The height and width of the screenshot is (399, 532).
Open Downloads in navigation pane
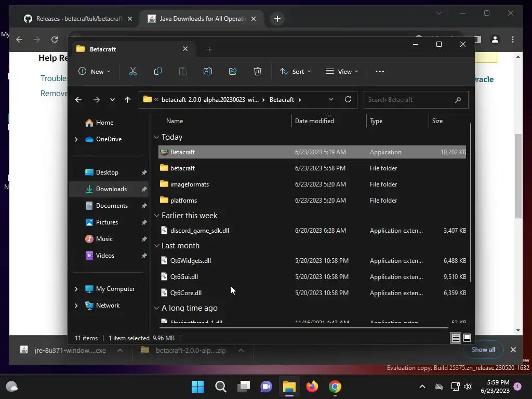coord(109,189)
